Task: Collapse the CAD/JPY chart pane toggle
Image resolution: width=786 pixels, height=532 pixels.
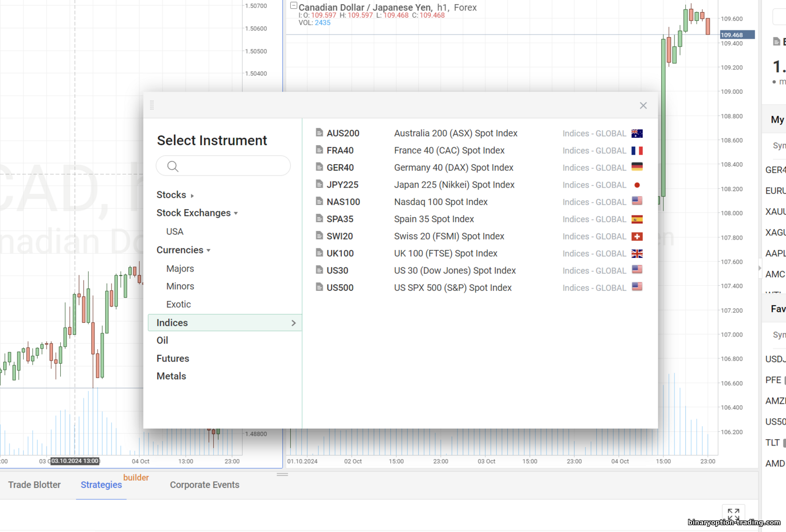Action: (293, 6)
